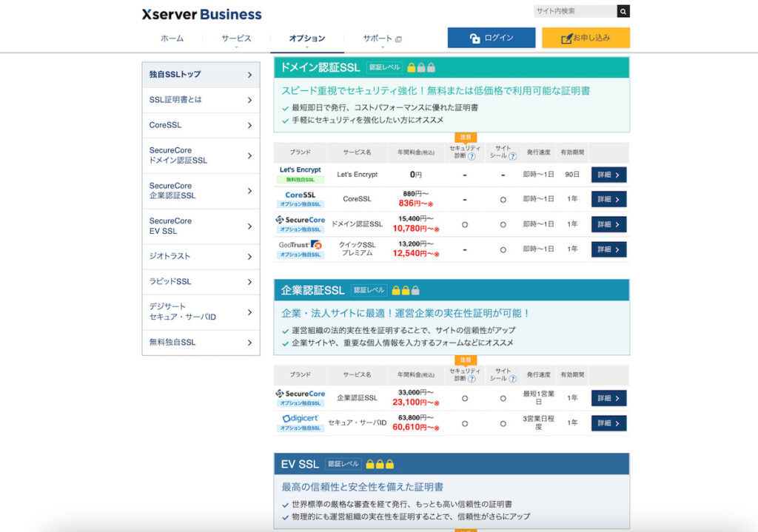Click the CoreSSL brand logo
758x532 pixels.
tap(299, 195)
